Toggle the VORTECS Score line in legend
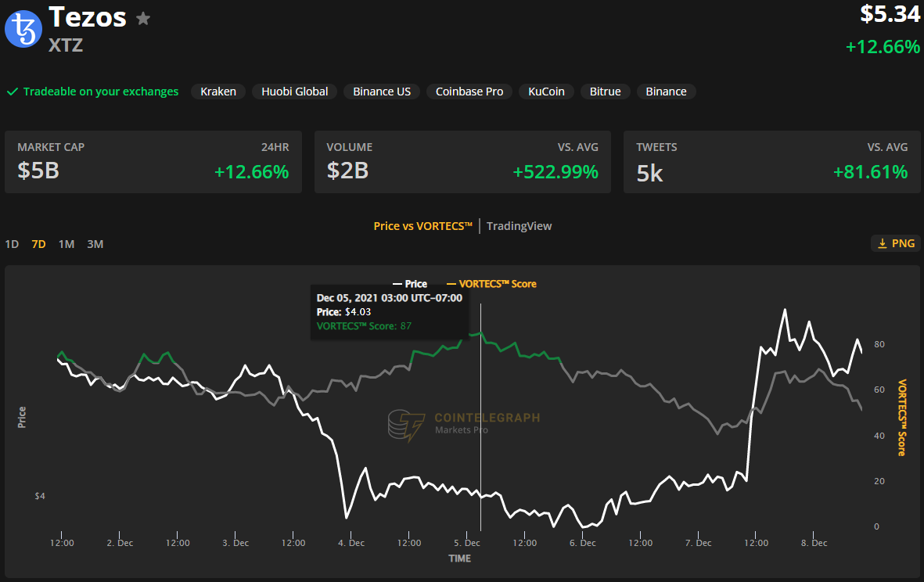Image resolution: width=924 pixels, height=582 pixels. tap(490, 284)
